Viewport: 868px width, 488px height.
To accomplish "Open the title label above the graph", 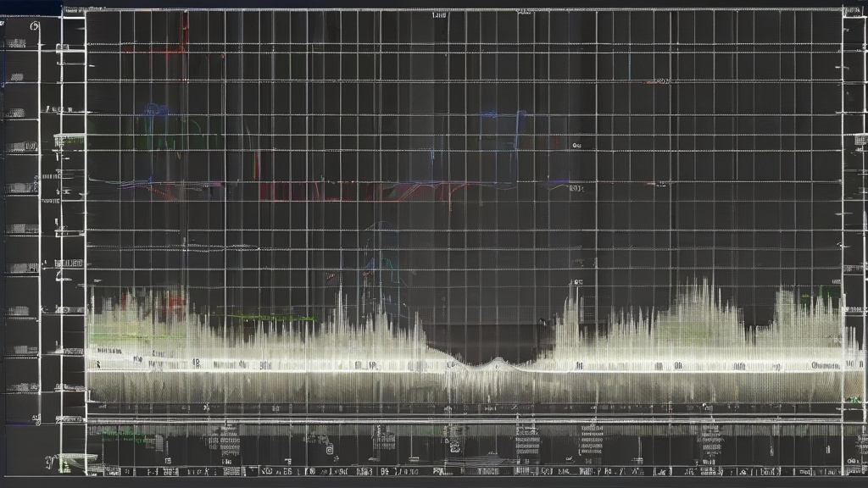I will coord(441,14).
